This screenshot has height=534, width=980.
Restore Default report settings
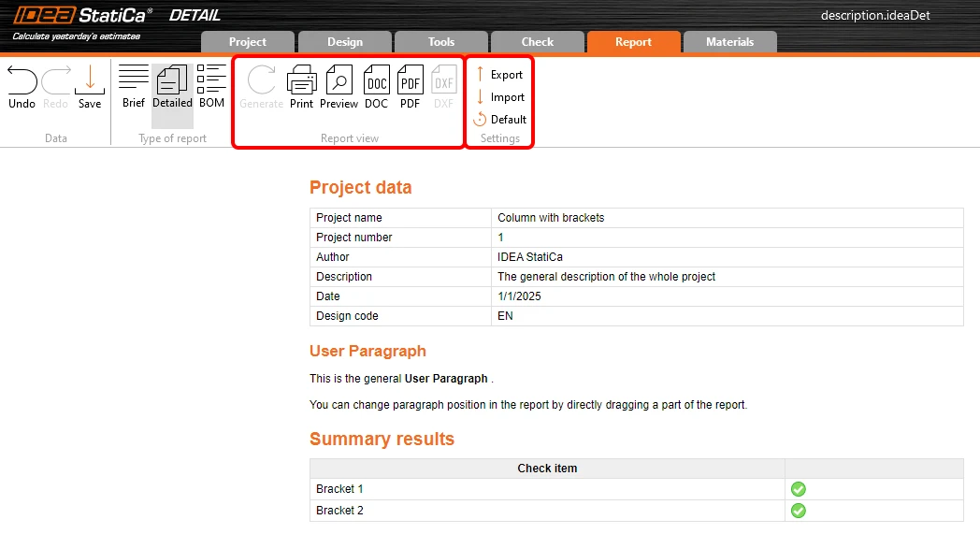point(500,119)
